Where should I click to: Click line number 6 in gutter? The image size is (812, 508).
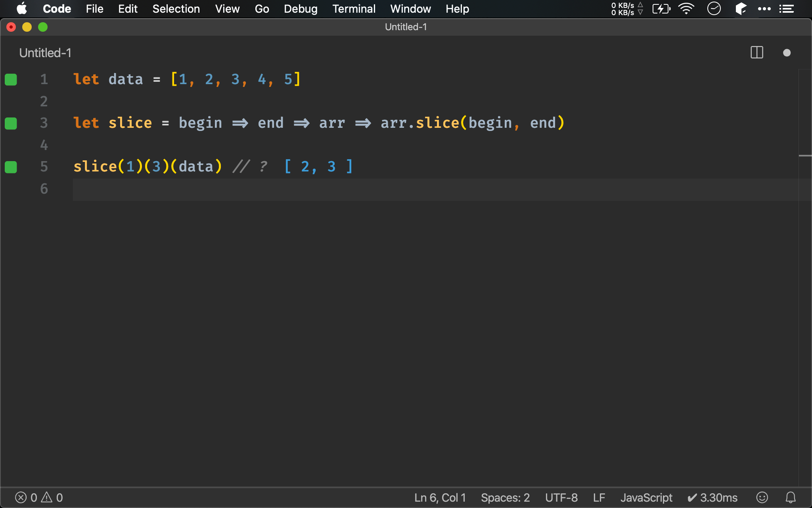click(44, 189)
